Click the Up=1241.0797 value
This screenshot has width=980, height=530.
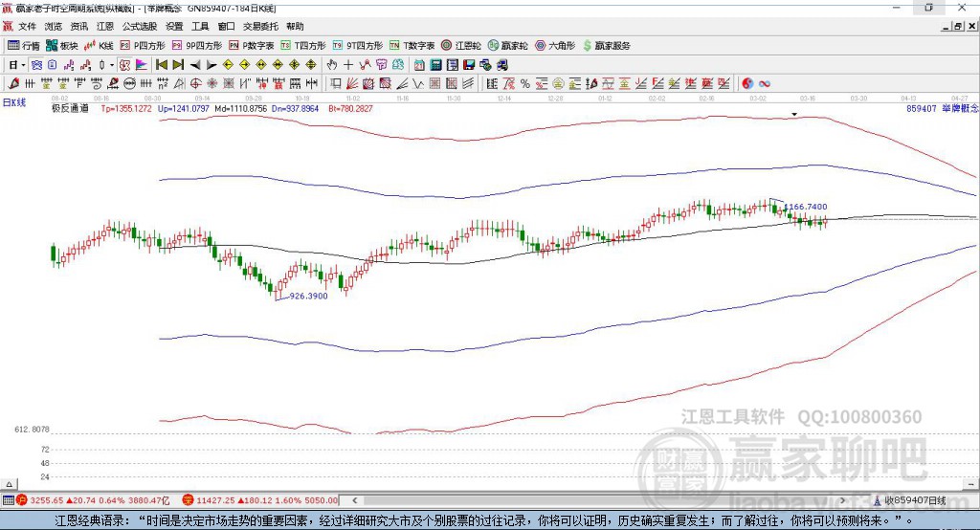click(184, 108)
